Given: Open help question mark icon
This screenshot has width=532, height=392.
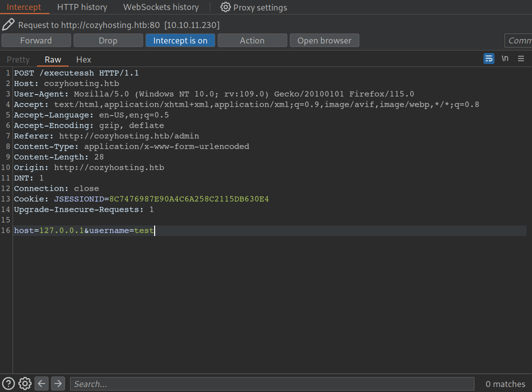Looking at the screenshot, I should click(9, 383).
